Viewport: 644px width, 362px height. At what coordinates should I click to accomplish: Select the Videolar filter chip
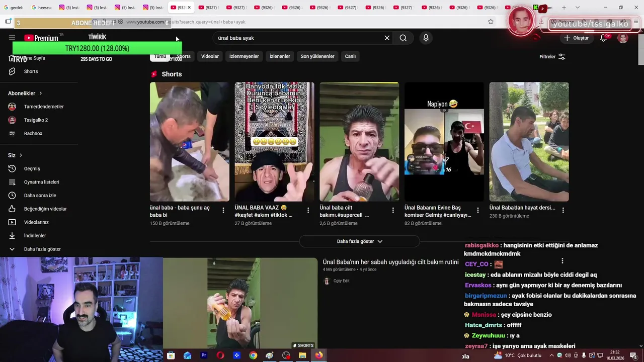pyautogui.click(x=210, y=56)
